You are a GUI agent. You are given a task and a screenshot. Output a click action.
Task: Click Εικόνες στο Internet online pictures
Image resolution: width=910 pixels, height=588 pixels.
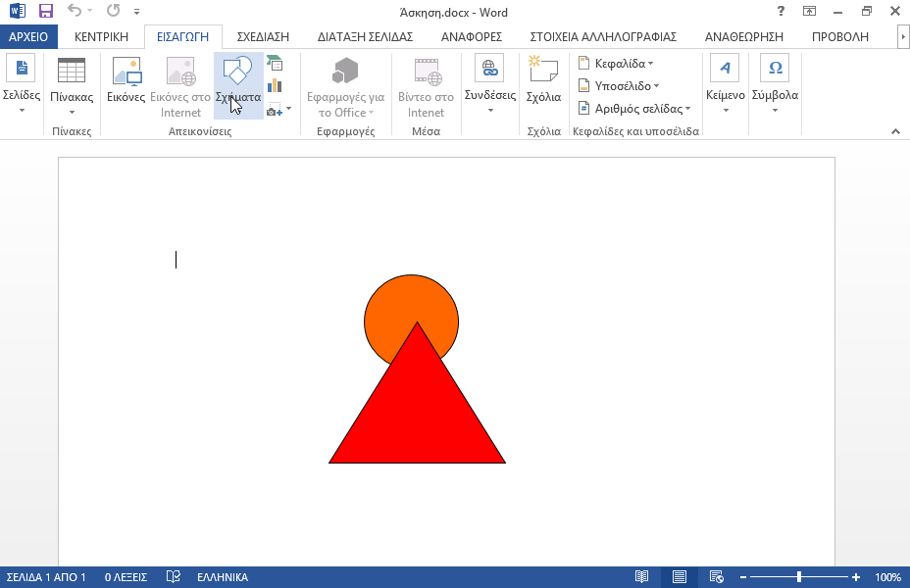(x=180, y=86)
